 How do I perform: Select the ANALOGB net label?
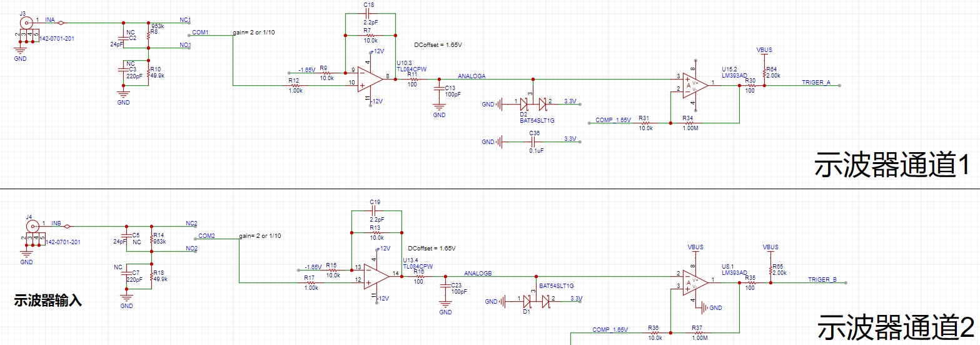[478, 274]
